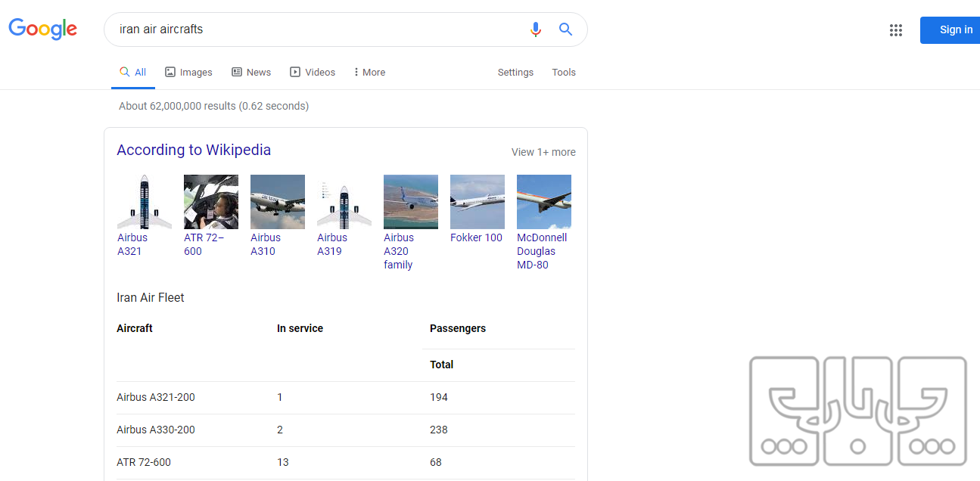Click the Airbus A321 thumbnail image
Viewport: 980px width, 481px height.
pos(145,202)
